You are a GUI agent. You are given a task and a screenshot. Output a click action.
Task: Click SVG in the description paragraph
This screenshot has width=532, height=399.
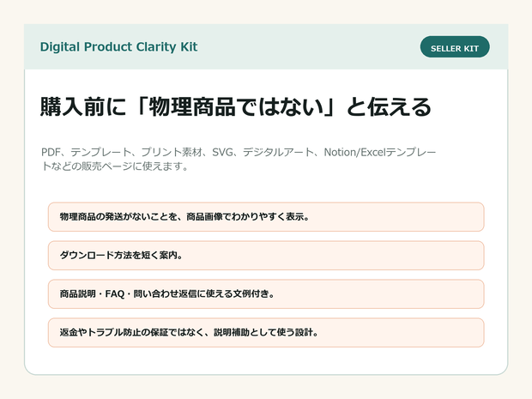tap(222, 153)
